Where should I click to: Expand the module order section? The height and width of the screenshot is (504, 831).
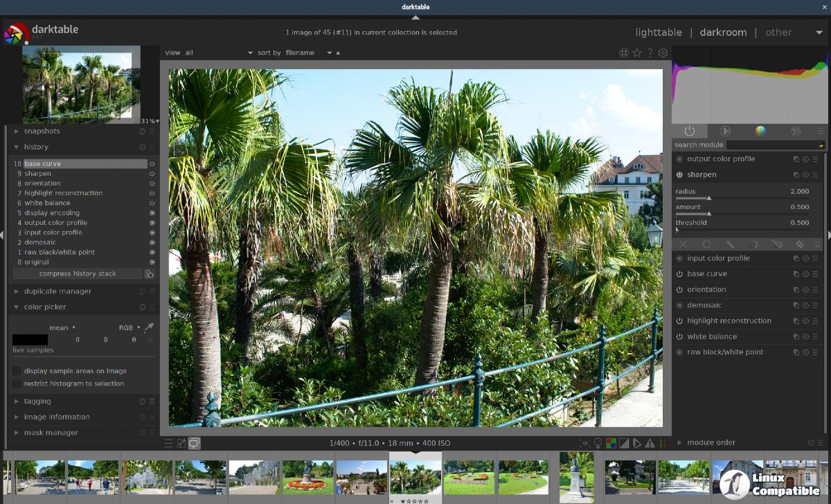point(711,442)
